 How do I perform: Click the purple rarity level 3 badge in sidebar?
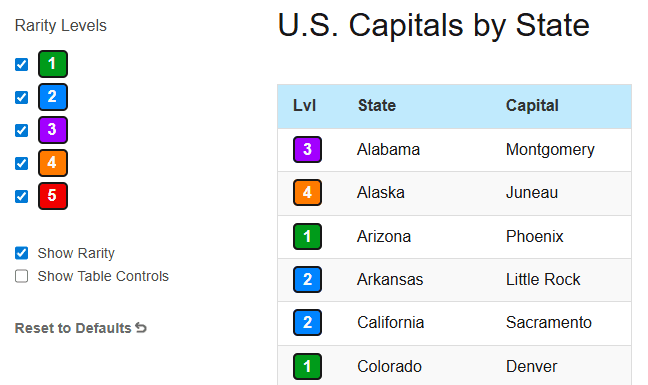53,130
